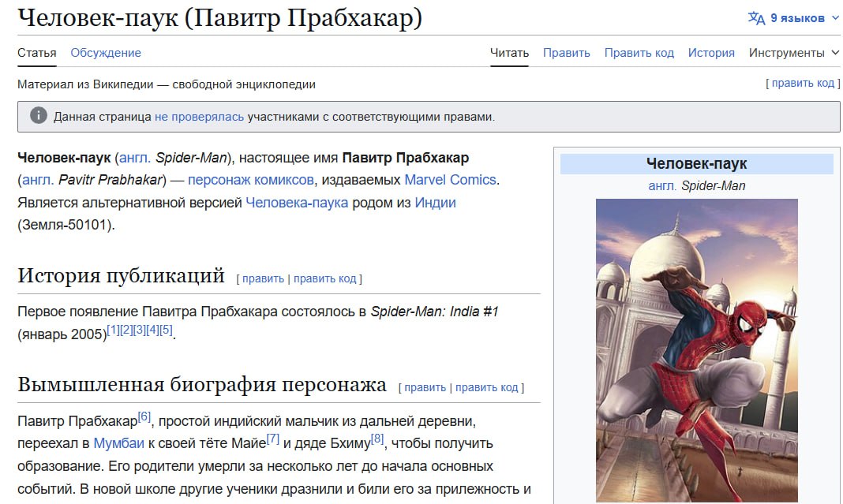Follow the Мумбаи link

click(119, 443)
